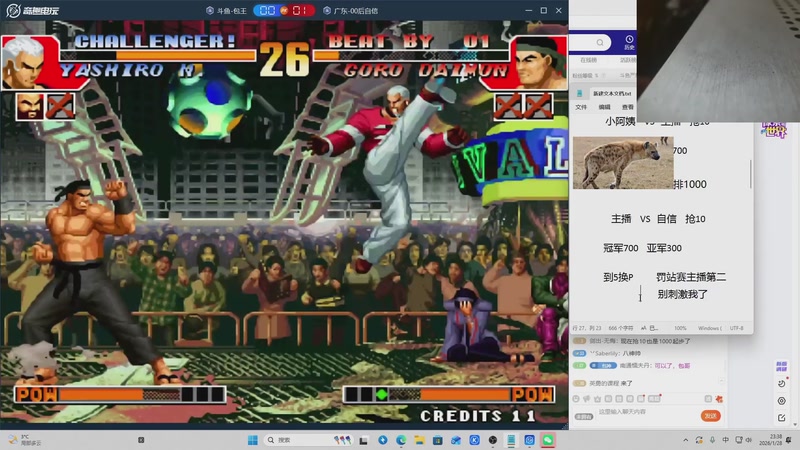This screenshot has width=800, height=450.
Task: Open Microsoft Edge from the taskbar
Action: pos(401,440)
